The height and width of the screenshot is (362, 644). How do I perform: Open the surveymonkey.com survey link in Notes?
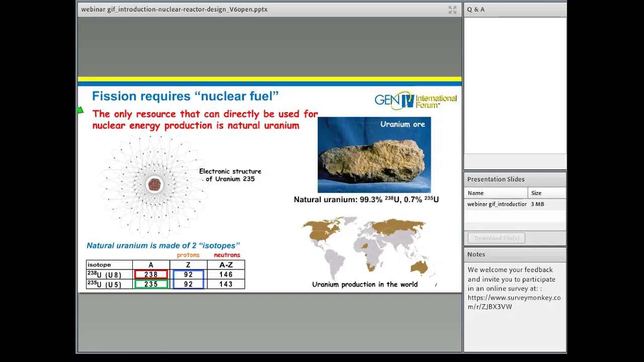coord(514,302)
